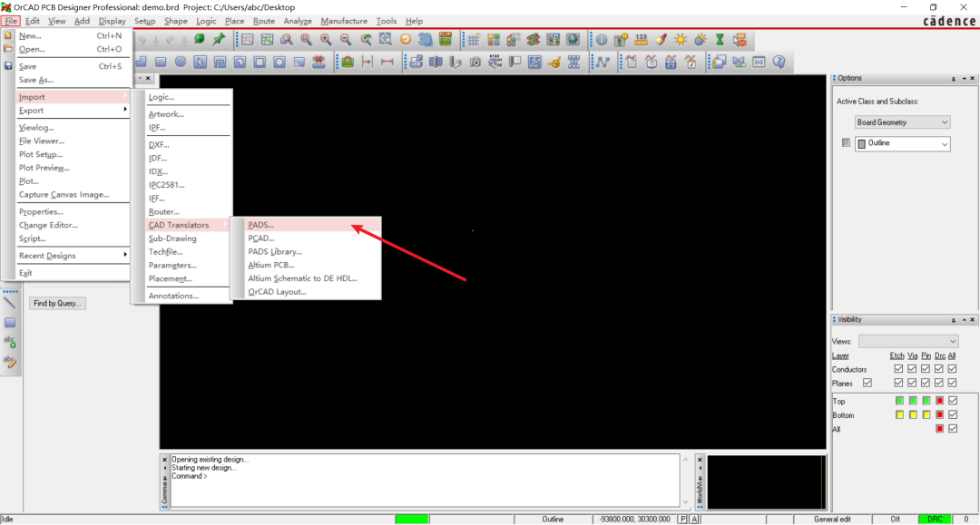Select the blue circle shape add icon
Viewport: 980px width, 525px height.
[x=180, y=62]
